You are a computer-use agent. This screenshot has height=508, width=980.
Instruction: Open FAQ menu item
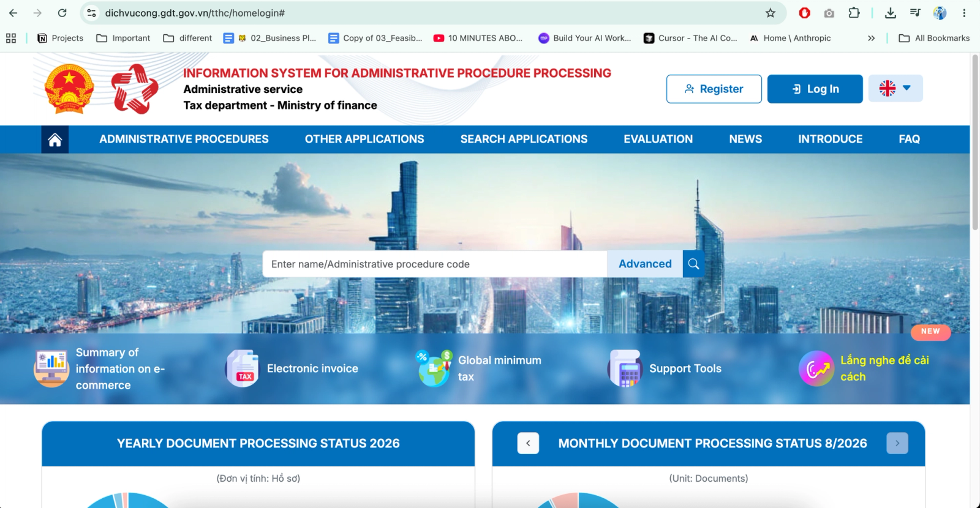coord(910,140)
